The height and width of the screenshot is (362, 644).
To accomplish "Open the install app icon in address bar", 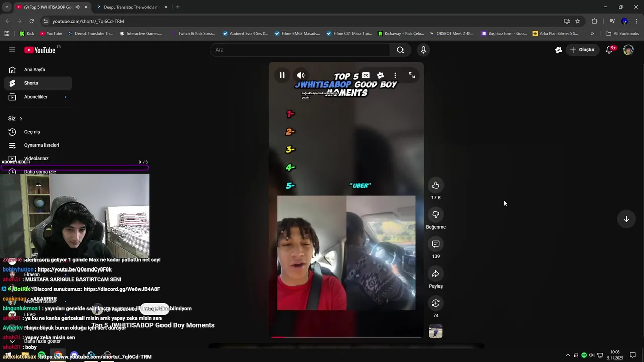I will coord(567,21).
